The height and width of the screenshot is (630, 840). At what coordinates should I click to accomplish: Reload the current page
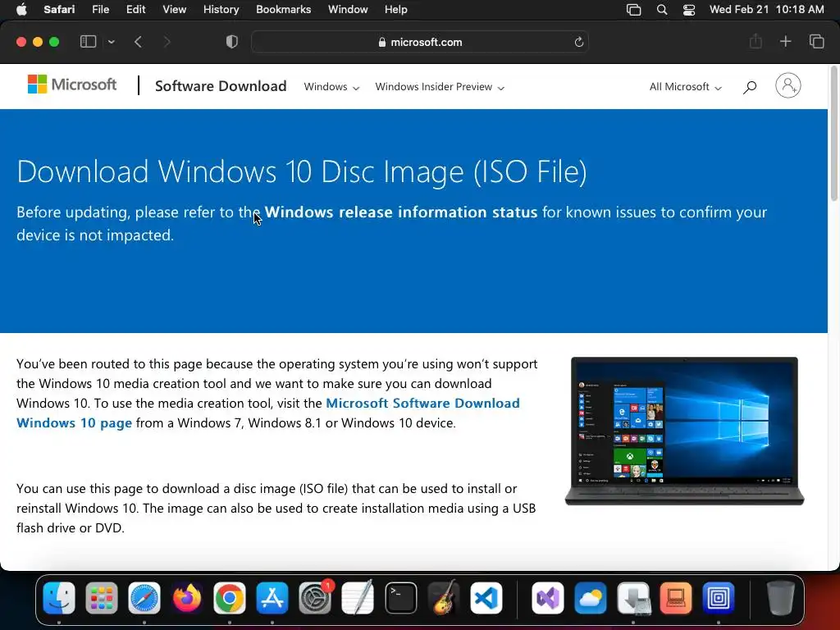[578, 42]
